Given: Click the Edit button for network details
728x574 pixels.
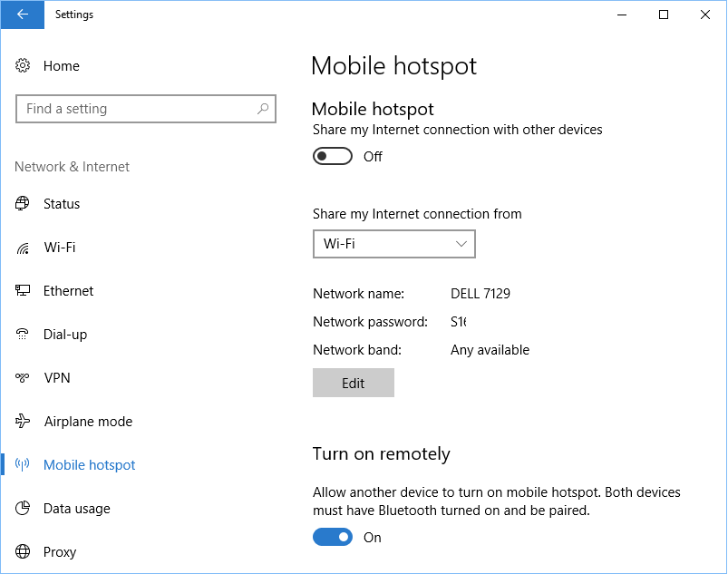Looking at the screenshot, I should tap(354, 383).
